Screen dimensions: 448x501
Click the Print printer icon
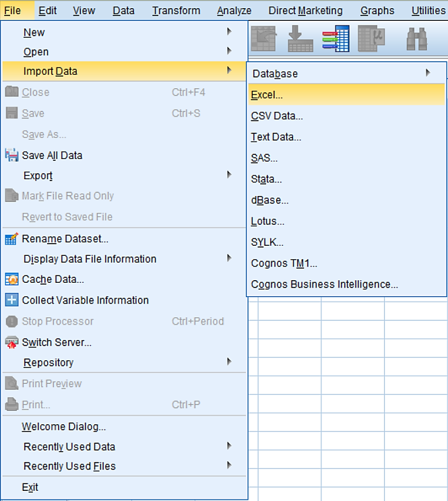click(12, 404)
